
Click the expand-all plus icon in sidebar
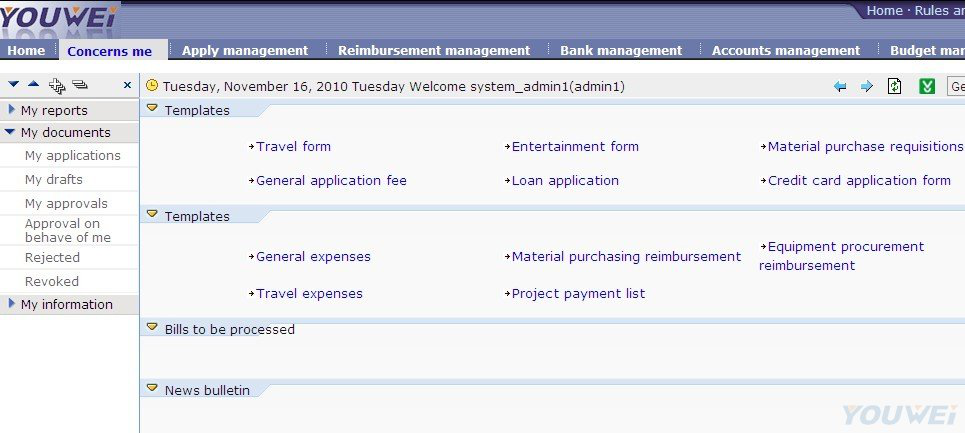tap(57, 85)
